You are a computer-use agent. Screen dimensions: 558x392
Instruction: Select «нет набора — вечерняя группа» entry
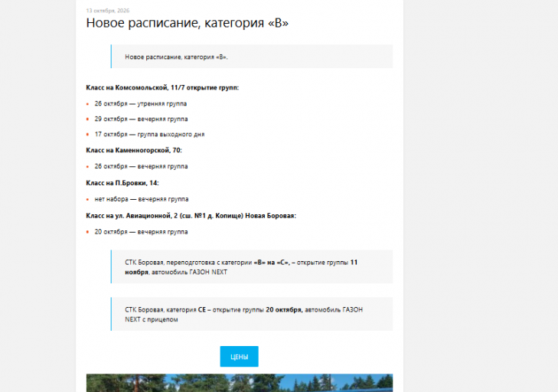(x=142, y=199)
